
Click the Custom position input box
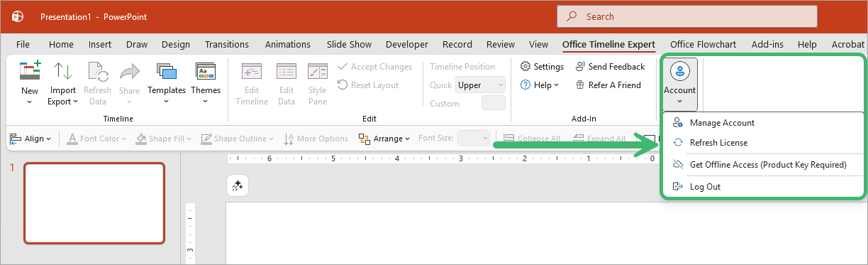point(494,103)
